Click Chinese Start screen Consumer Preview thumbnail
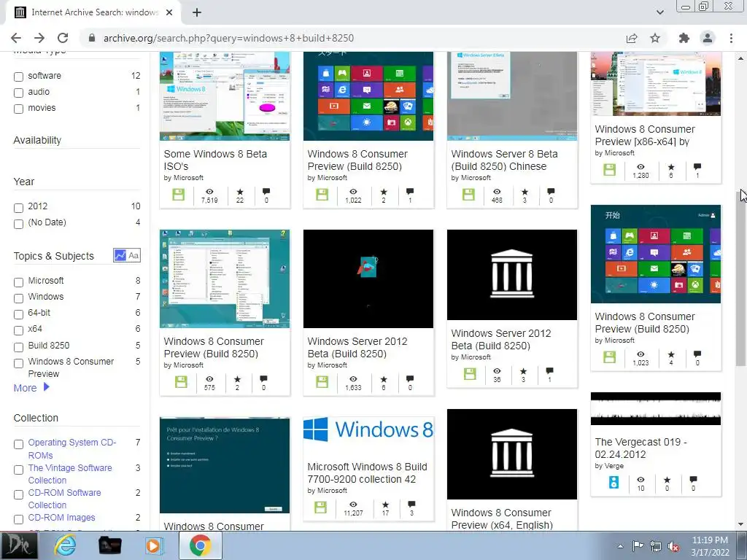 [x=656, y=254]
